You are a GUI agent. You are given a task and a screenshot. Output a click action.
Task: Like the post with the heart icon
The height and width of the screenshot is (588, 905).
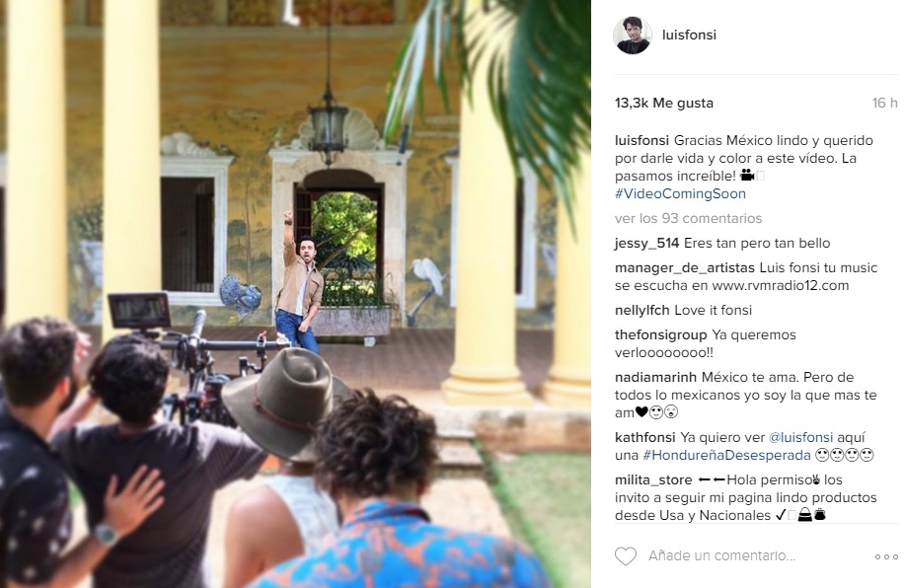(625, 556)
